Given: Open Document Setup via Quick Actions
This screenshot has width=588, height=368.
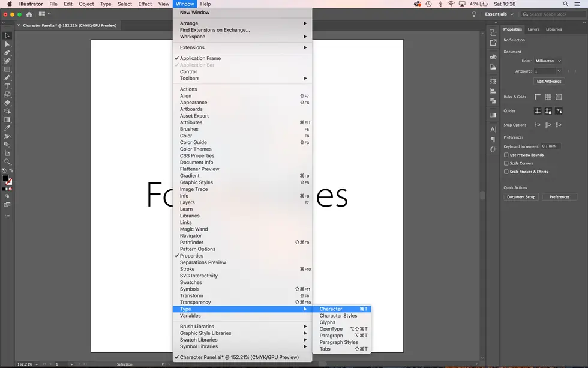Looking at the screenshot, I should pyautogui.click(x=520, y=196).
